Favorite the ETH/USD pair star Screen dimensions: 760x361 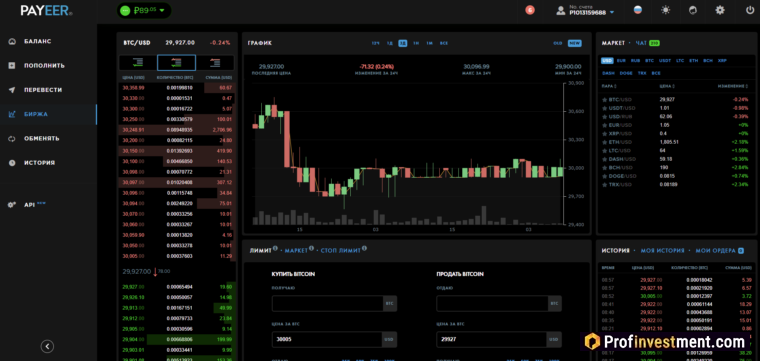(x=604, y=142)
